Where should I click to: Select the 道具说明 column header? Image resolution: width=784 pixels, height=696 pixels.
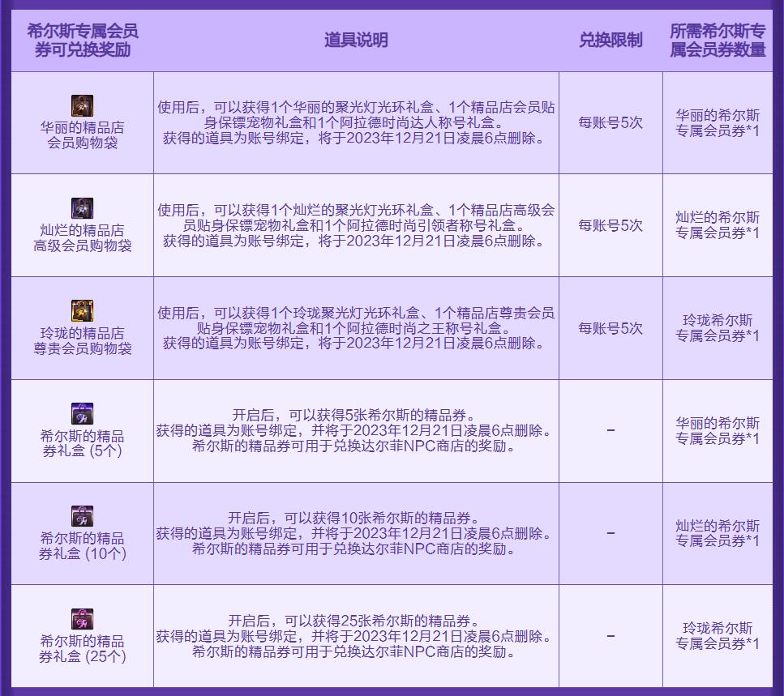(x=356, y=40)
